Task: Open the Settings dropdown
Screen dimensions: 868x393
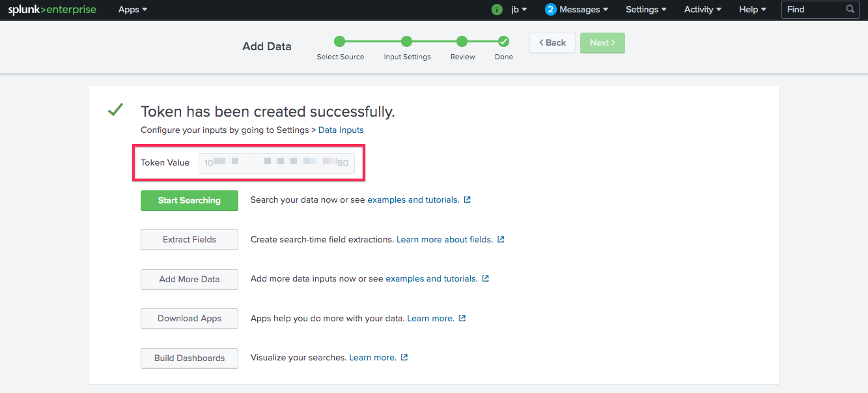Action: (645, 10)
